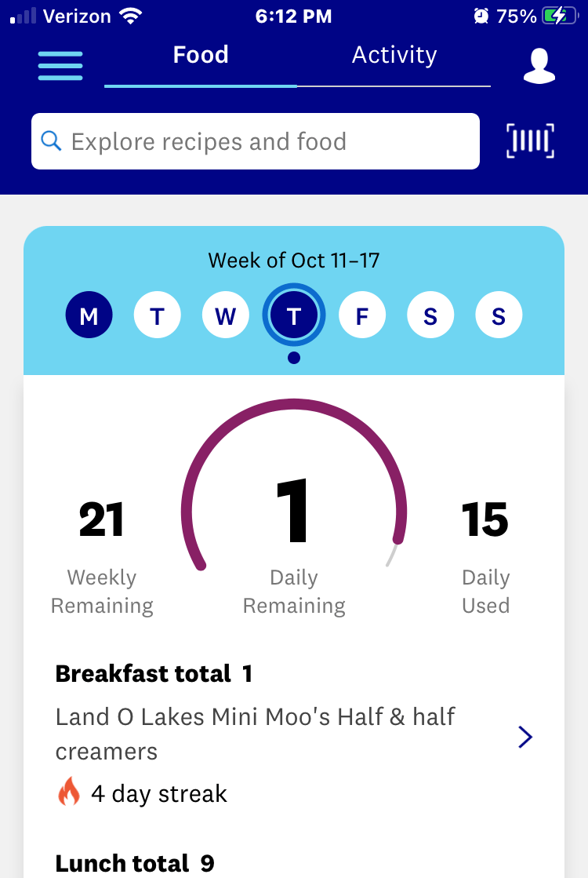
Task: Select Friday in the week row
Action: click(x=362, y=316)
